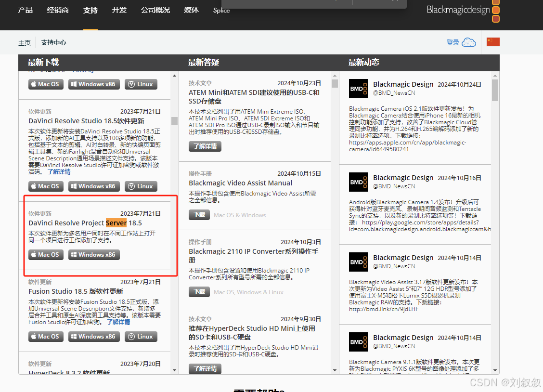543x392 pixels.
Task: Click the 主页 breadcrumb link
Action: click(24, 42)
